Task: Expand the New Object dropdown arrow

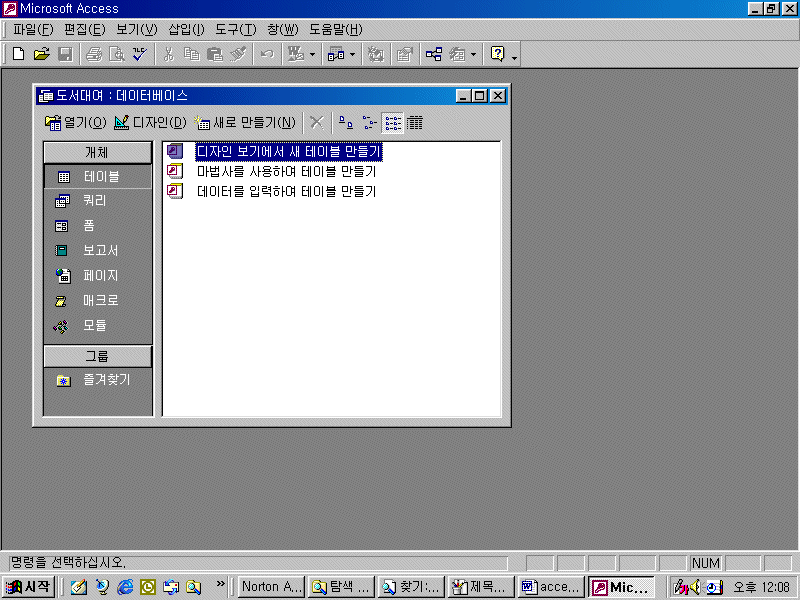Action: coord(473,54)
